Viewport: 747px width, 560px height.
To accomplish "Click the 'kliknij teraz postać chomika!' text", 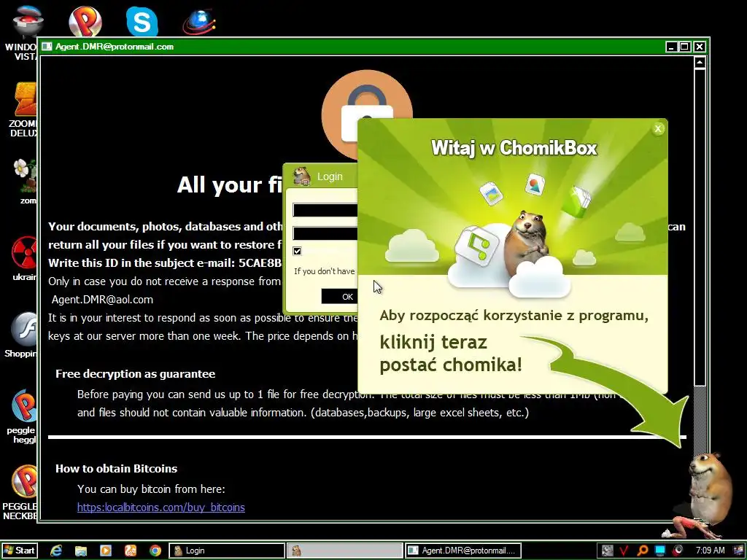I will click(x=451, y=354).
